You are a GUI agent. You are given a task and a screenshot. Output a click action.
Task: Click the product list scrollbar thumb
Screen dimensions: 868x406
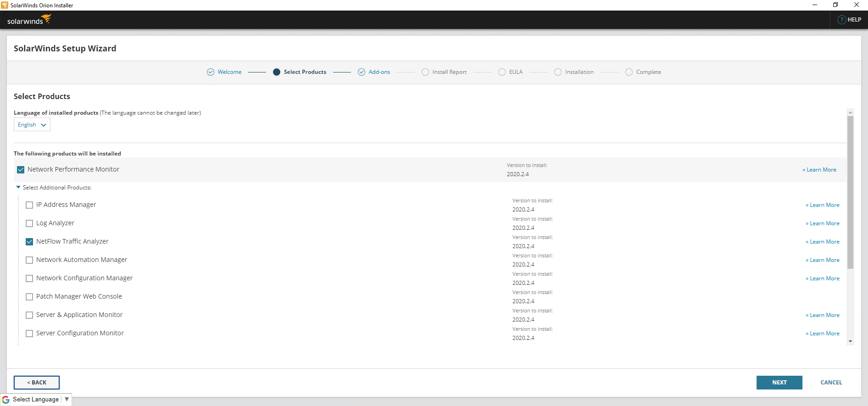850,192
